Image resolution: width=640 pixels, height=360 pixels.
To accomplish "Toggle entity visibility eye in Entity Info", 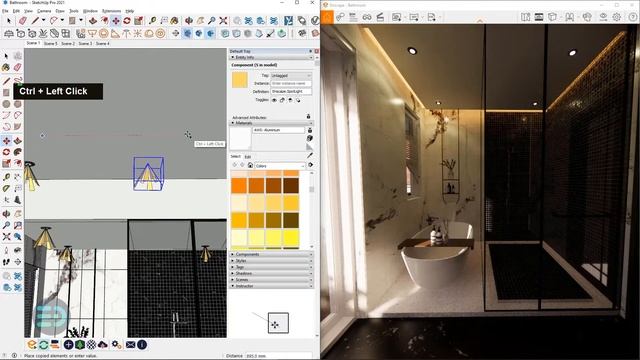I will [274, 100].
